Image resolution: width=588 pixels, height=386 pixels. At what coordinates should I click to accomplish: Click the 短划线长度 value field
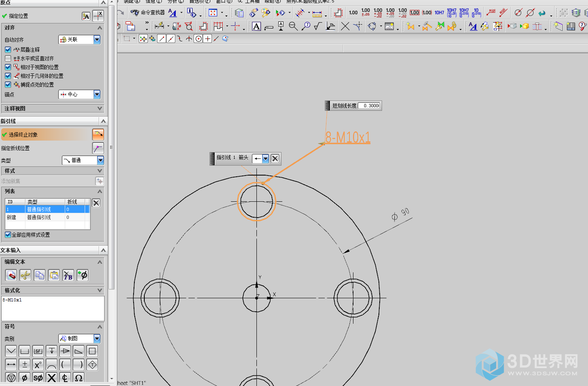click(369, 106)
